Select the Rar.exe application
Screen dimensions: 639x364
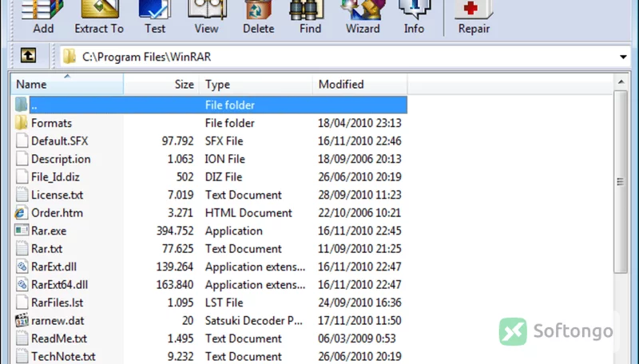[x=210, y=231]
